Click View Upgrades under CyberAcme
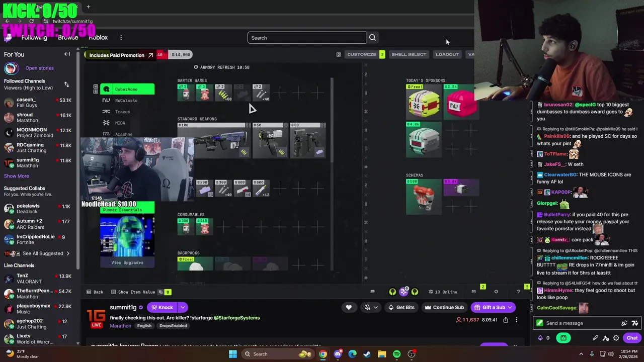Viewport: 644px width, 362px height. click(127, 262)
